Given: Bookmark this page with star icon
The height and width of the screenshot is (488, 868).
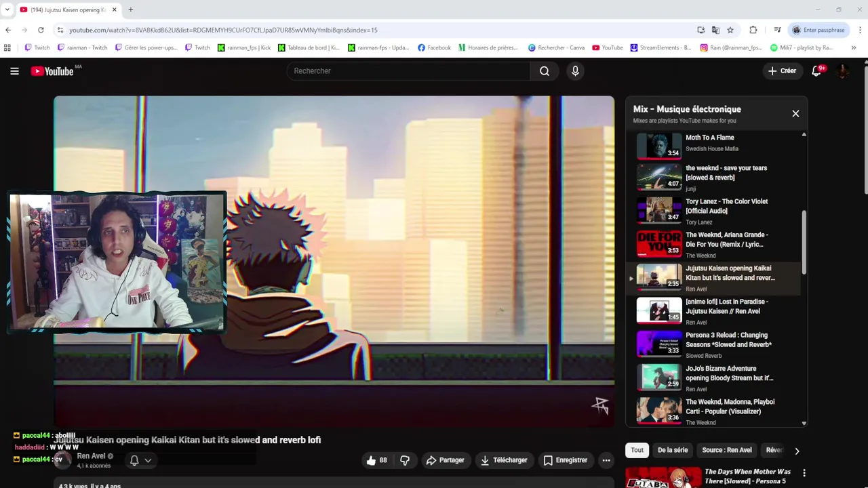Looking at the screenshot, I should click(730, 30).
